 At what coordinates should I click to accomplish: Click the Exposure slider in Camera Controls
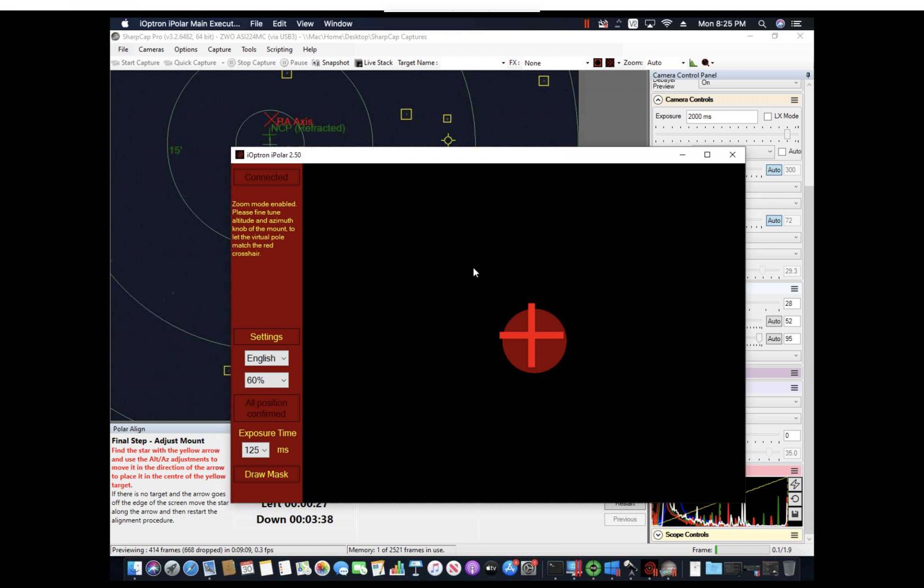tap(727, 134)
